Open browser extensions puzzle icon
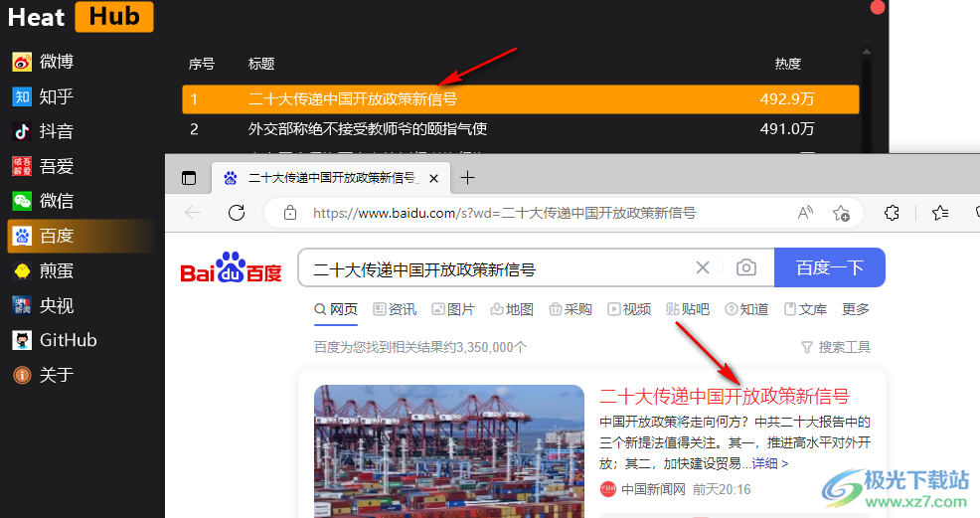This screenshot has width=980, height=518. click(892, 213)
